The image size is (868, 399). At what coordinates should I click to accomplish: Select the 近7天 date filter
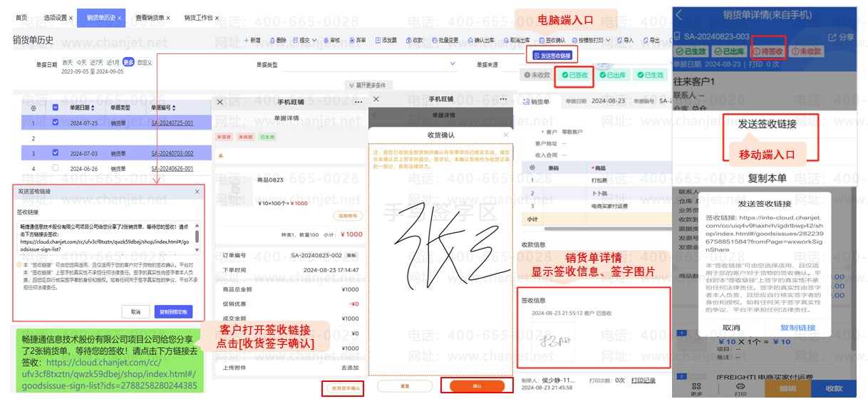tap(96, 62)
